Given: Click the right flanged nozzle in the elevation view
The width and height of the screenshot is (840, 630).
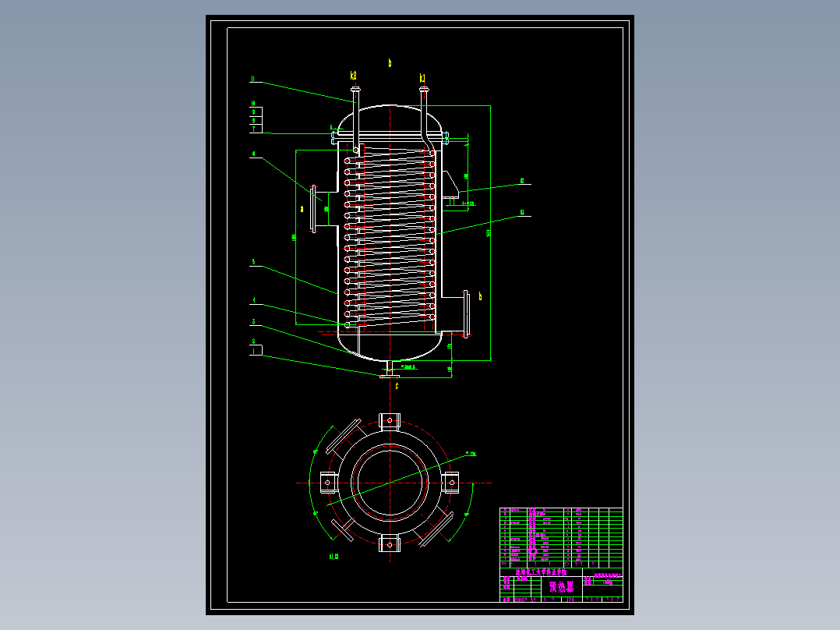Looking at the screenshot, I should [x=455, y=313].
